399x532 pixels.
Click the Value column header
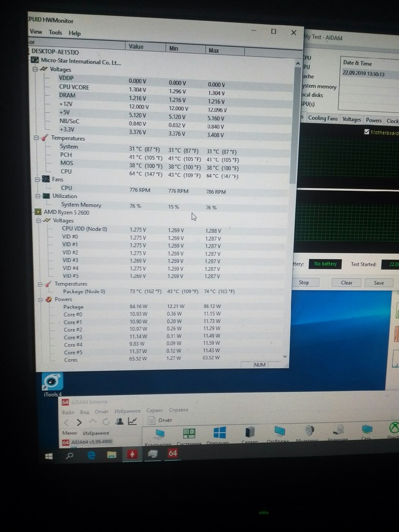[x=145, y=47]
